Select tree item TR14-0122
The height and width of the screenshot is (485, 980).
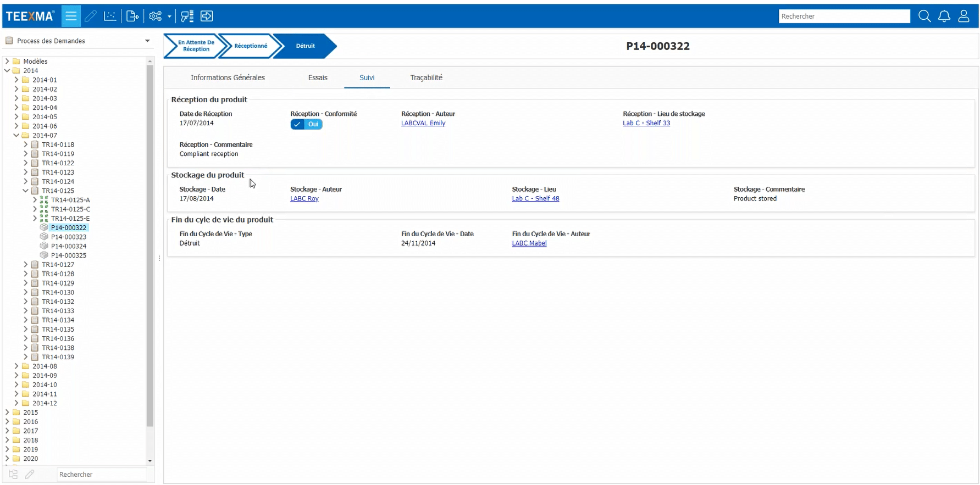(58, 163)
